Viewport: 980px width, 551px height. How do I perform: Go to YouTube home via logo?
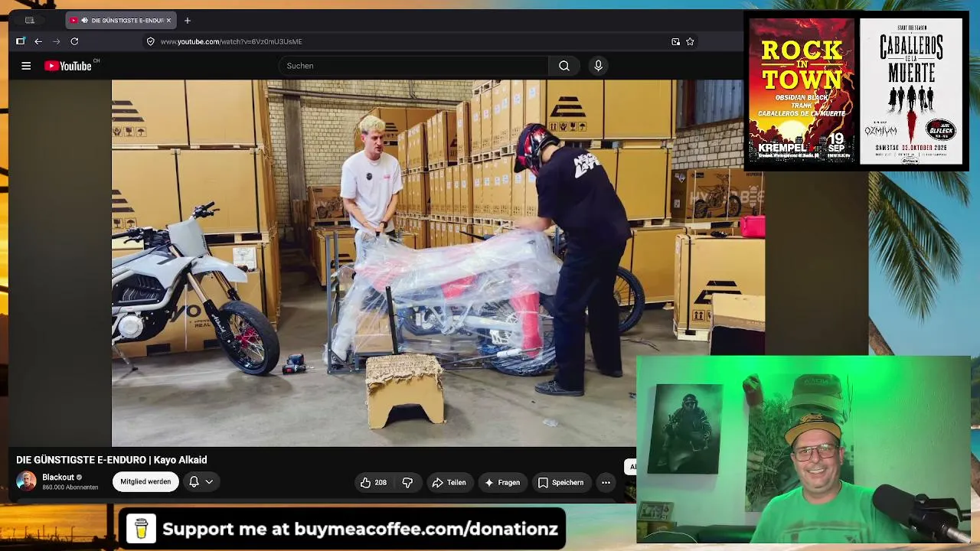click(68, 66)
